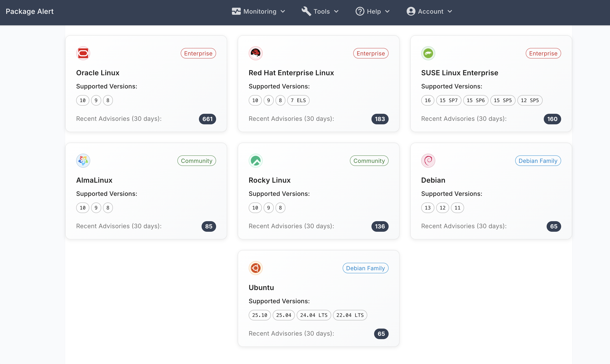This screenshot has width=610, height=364.
Task: Click the Community tag on AlmaLinux card
Action: pyautogui.click(x=197, y=161)
